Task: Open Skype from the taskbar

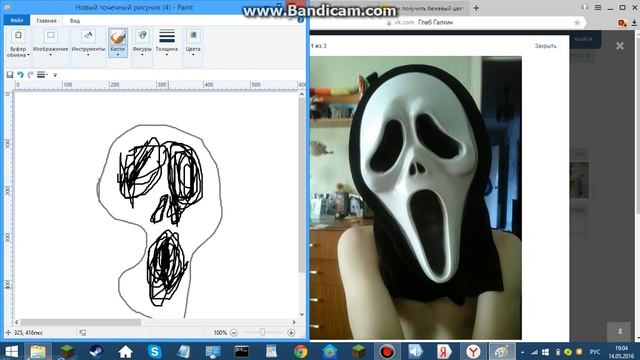Action: [x=155, y=351]
